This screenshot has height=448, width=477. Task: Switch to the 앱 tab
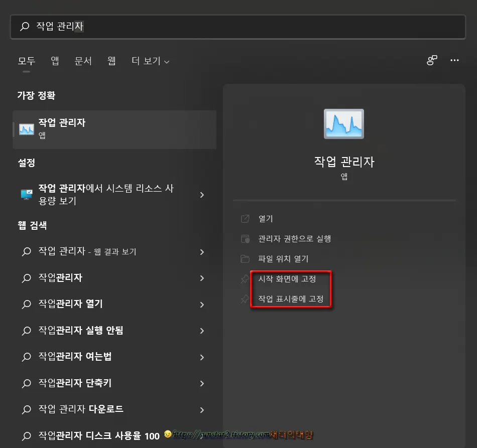tap(54, 60)
